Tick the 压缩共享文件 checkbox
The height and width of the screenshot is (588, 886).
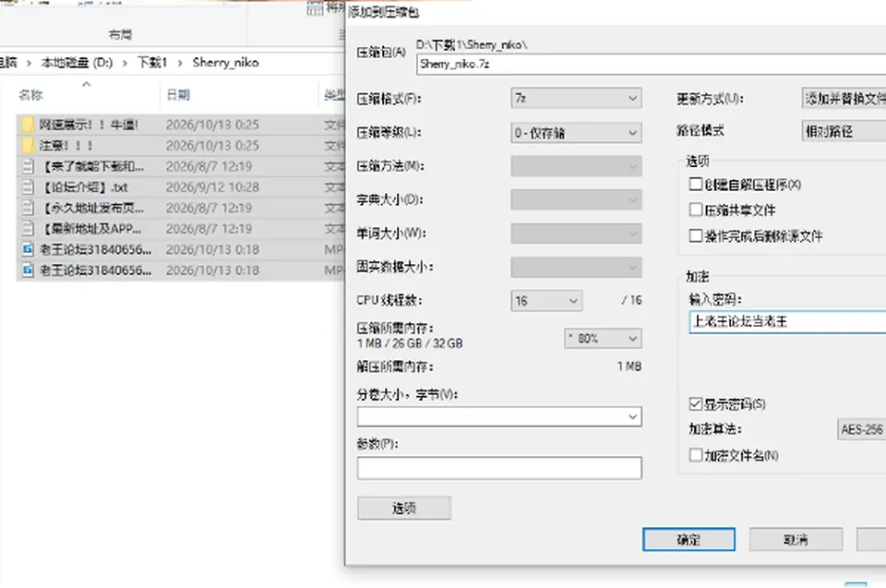(696, 210)
